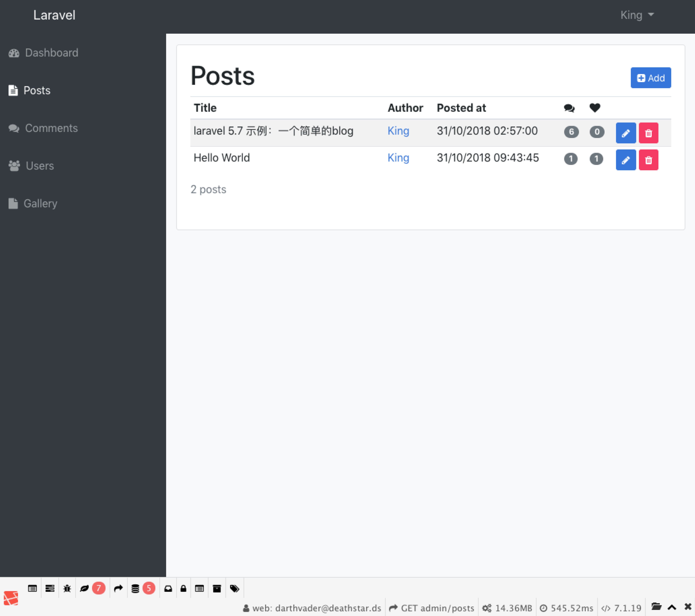Click the Add post button
The width and height of the screenshot is (695, 616).
click(651, 78)
